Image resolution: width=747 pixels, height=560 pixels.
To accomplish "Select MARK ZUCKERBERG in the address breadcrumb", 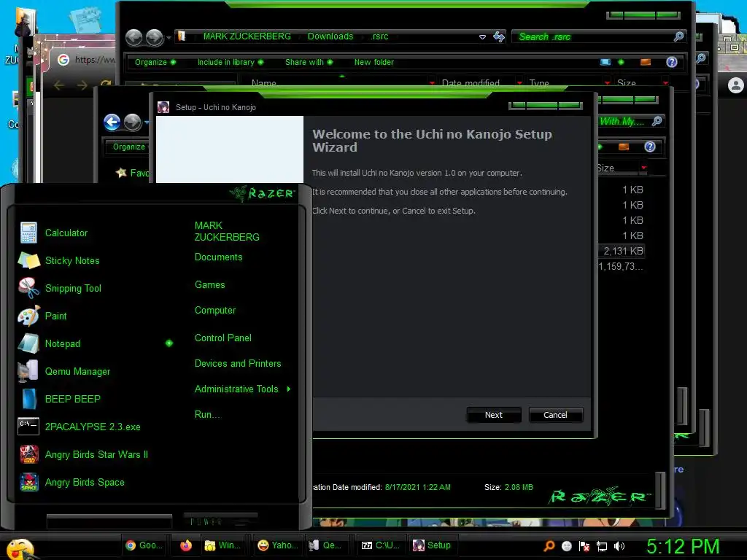I will click(x=247, y=36).
